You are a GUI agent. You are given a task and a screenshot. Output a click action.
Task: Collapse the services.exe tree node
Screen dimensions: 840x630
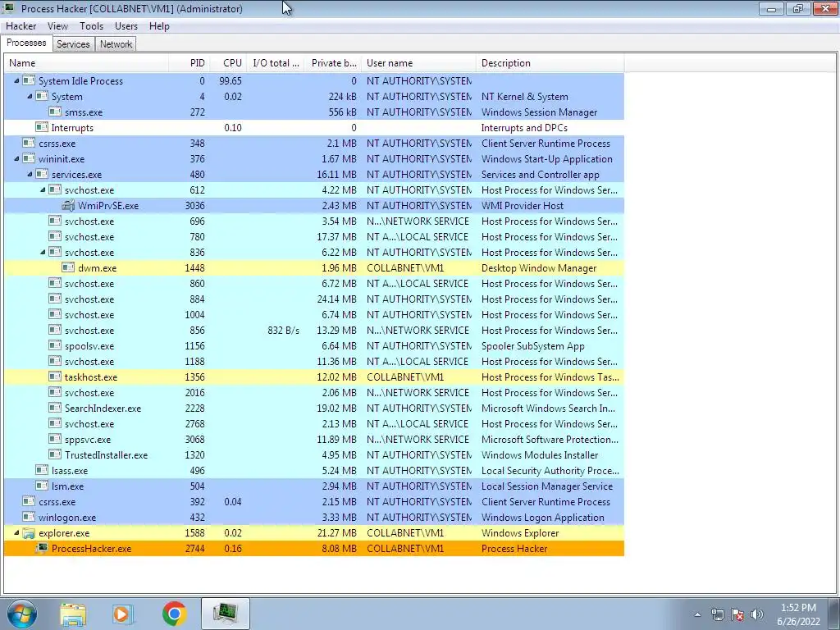click(30, 174)
